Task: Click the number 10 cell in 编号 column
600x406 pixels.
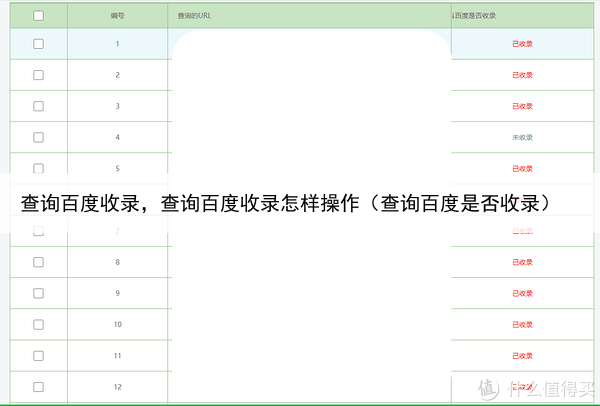Action: pos(117,325)
